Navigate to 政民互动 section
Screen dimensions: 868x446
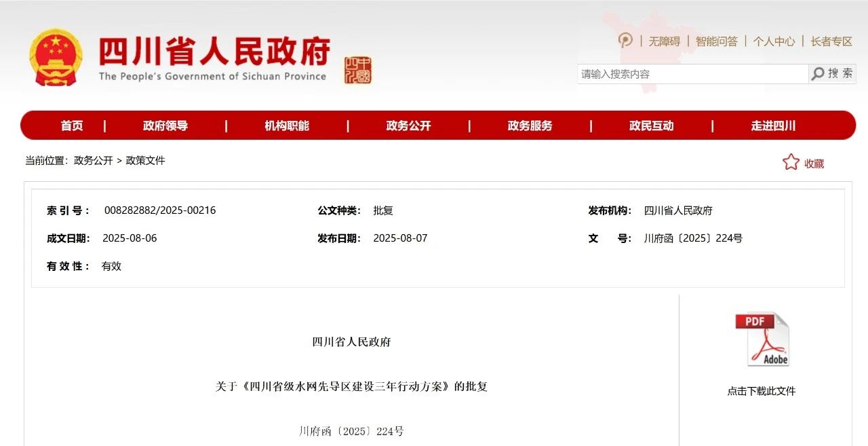click(x=651, y=126)
